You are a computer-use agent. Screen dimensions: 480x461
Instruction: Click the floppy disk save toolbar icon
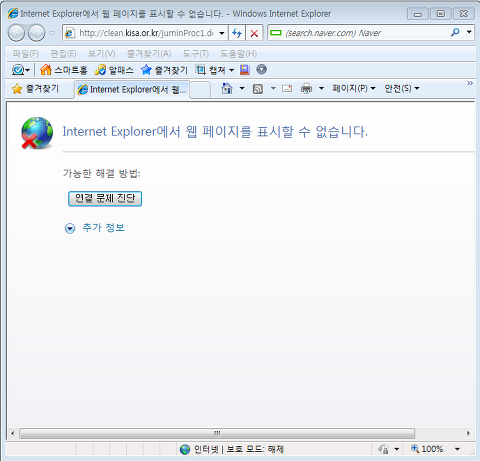(245, 69)
